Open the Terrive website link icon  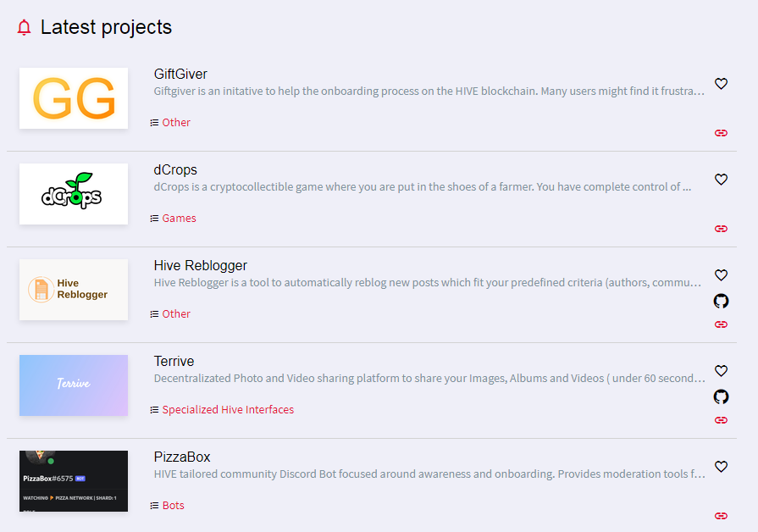point(721,420)
